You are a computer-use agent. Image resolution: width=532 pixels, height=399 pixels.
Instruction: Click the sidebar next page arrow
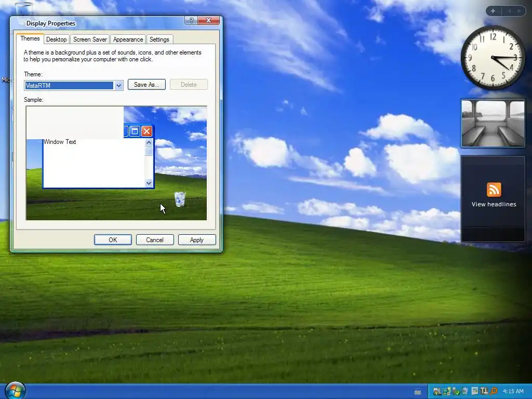pyautogui.click(x=519, y=11)
